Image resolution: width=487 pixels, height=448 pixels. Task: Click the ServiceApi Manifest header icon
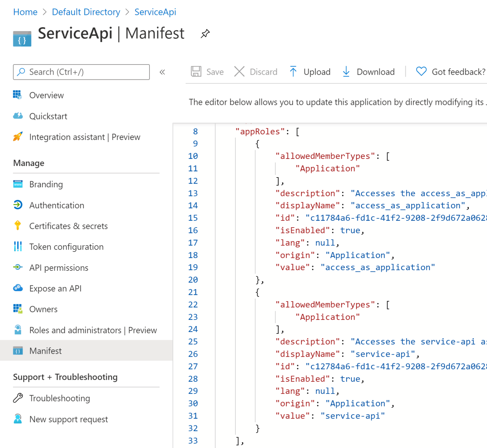pyautogui.click(x=22, y=39)
